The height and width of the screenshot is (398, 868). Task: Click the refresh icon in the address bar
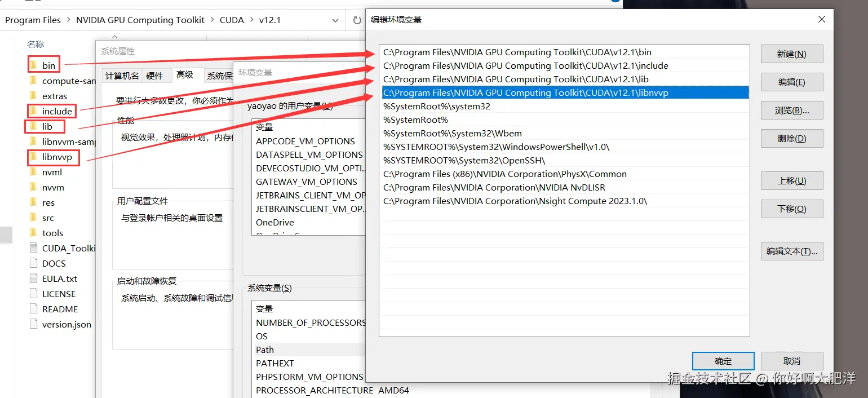click(357, 20)
